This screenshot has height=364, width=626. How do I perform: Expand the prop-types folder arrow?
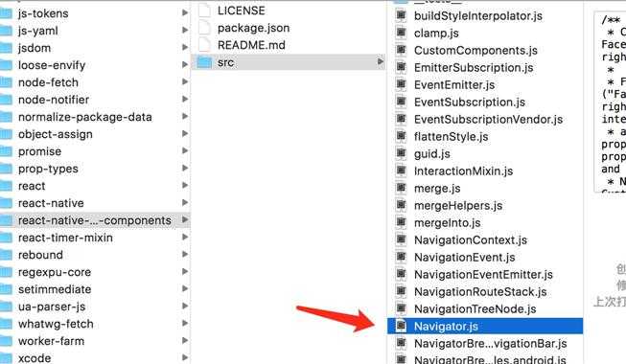tap(185, 168)
